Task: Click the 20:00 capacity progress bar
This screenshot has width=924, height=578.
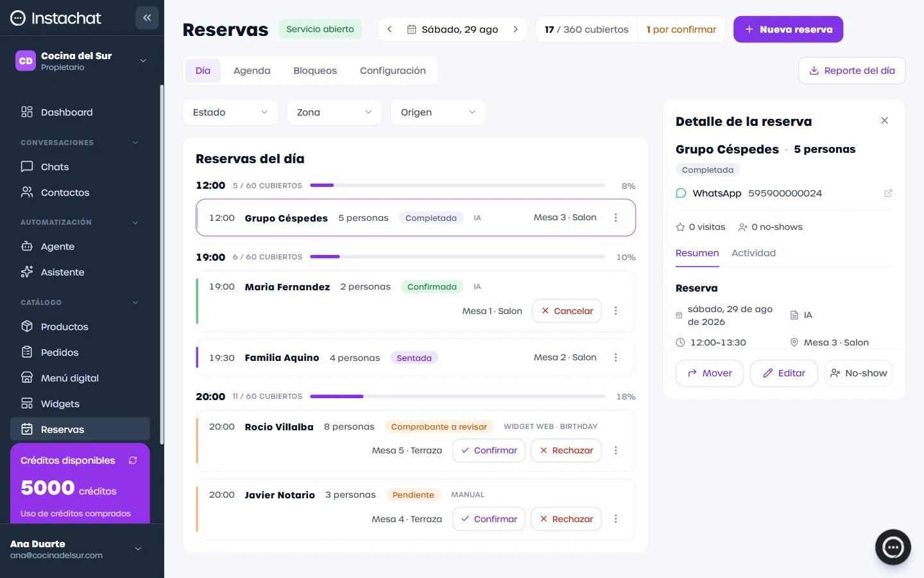Action: 458,397
